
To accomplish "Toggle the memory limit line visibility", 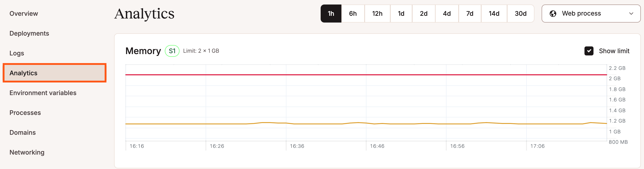I will [589, 51].
